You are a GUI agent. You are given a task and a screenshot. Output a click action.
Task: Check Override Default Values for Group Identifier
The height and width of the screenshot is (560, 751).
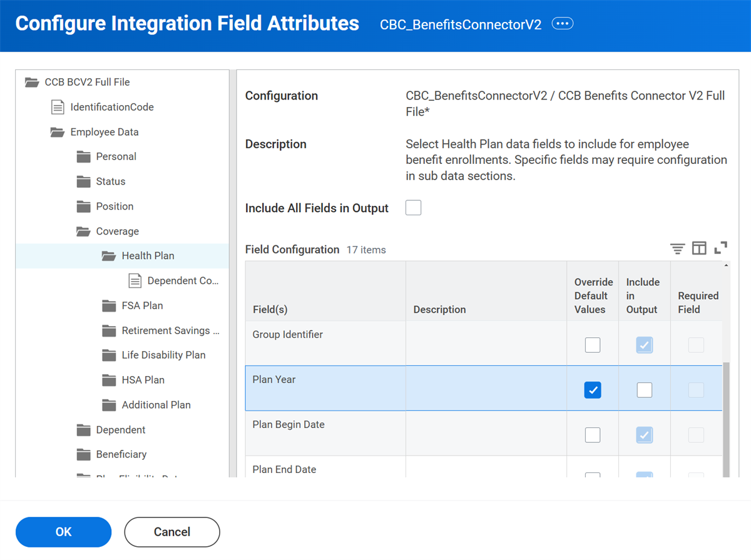pos(592,345)
